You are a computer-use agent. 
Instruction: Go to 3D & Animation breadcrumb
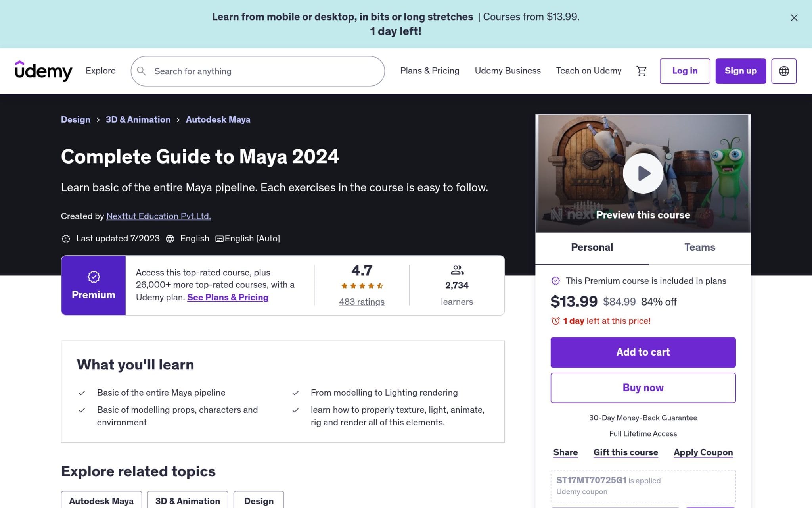point(138,119)
